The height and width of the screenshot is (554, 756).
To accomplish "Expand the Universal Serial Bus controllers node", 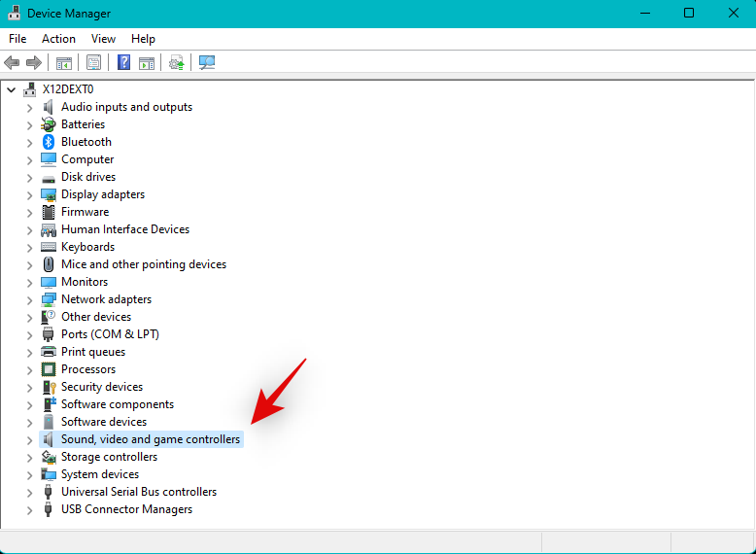I will [29, 493].
